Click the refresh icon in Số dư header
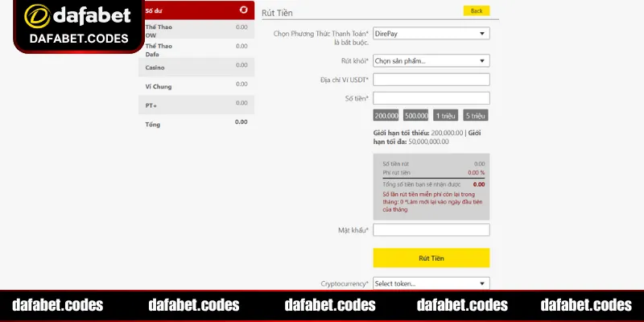 click(244, 10)
